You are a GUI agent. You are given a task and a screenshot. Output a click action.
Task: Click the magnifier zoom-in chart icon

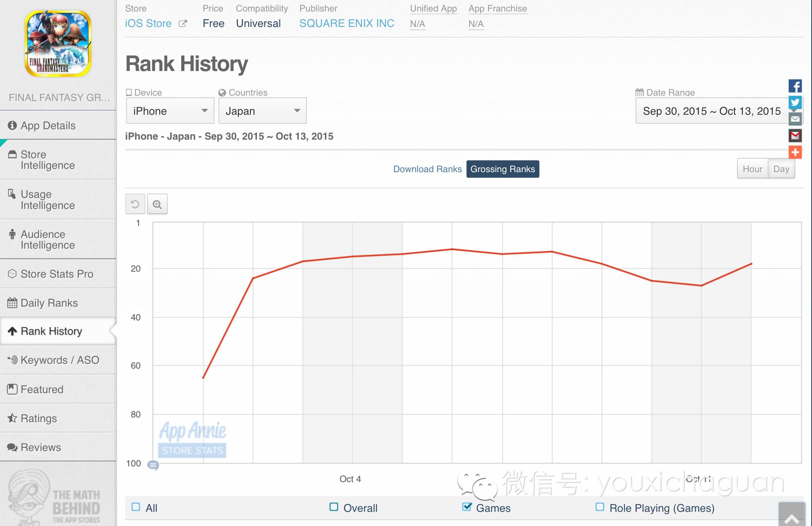[x=157, y=204]
